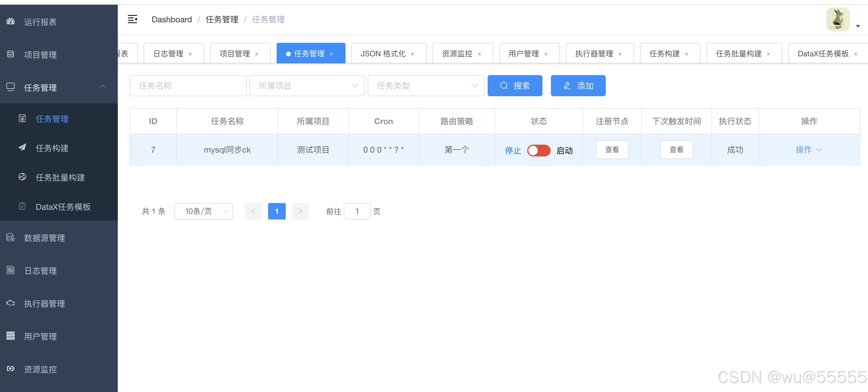This screenshot has height=392, width=868.
Task: Click the 添加 button
Action: tap(578, 86)
